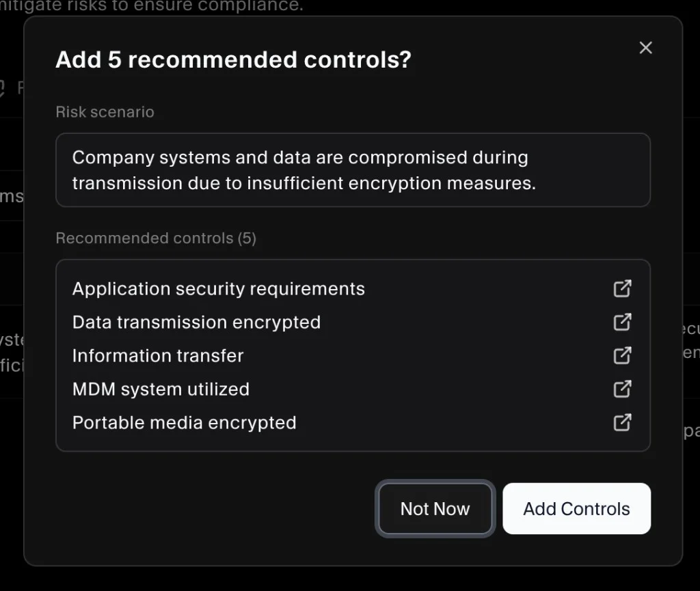Viewport: 700px width, 591px height.
Task: Click the Add Controls button
Action: pos(576,508)
